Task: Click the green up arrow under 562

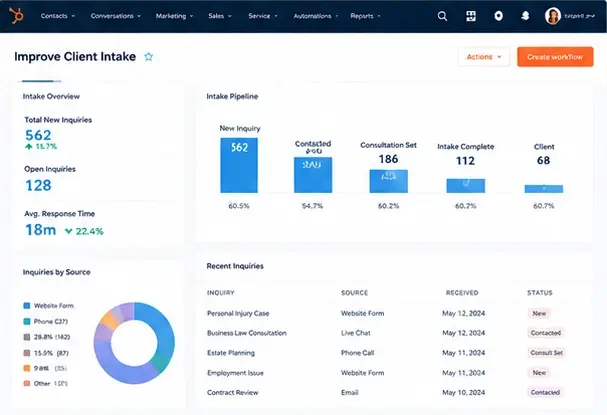Action: tap(29, 146)
